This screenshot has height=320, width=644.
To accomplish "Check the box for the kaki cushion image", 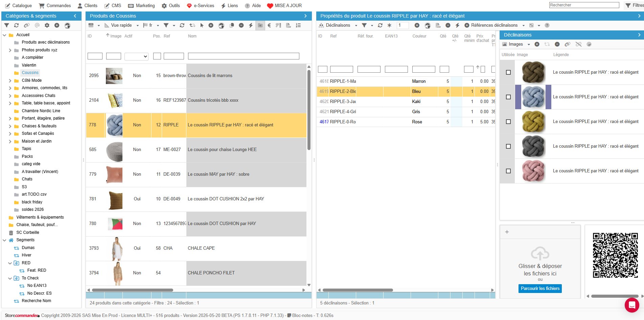I will [508, 122].
